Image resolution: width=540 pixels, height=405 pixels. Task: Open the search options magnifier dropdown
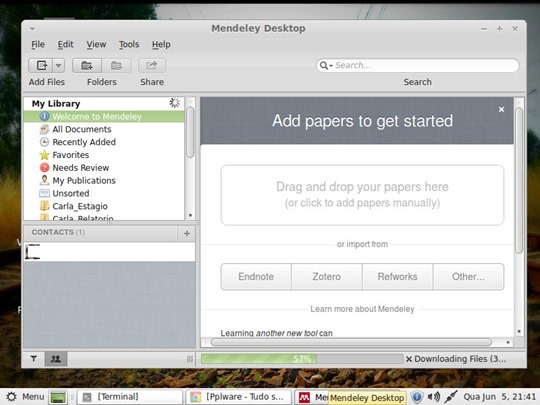[326, 65]
